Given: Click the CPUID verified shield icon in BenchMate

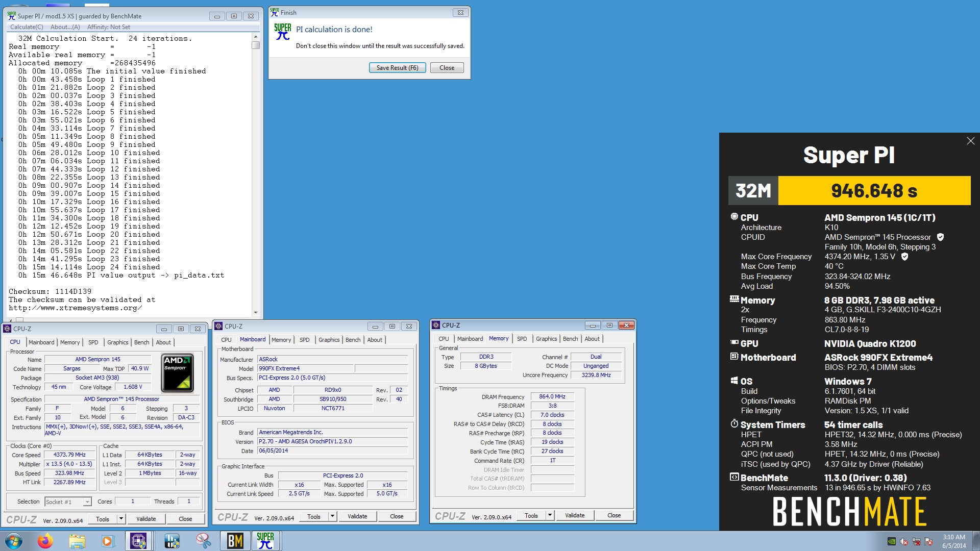Looking at the screenshot, I should point(940,237).
